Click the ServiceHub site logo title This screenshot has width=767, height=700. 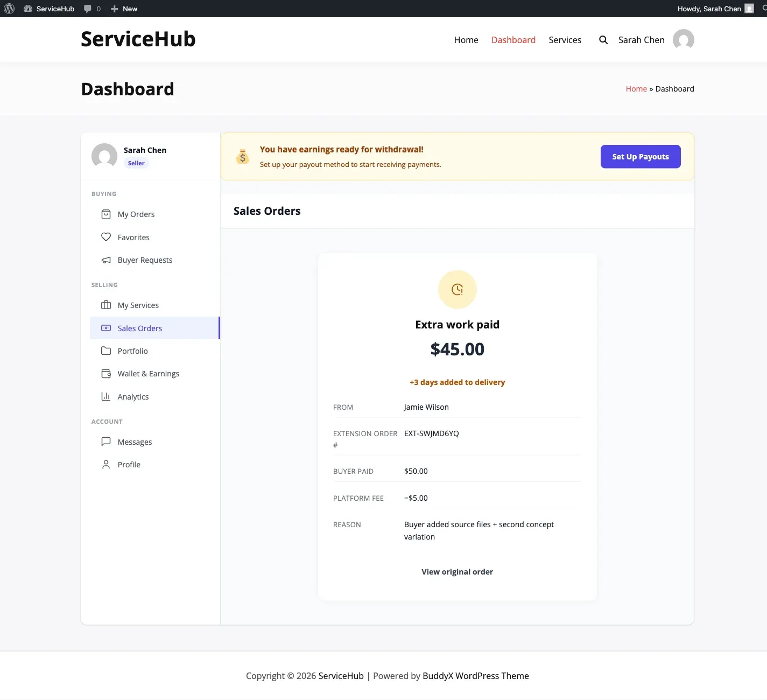click(x=138, y=39)
